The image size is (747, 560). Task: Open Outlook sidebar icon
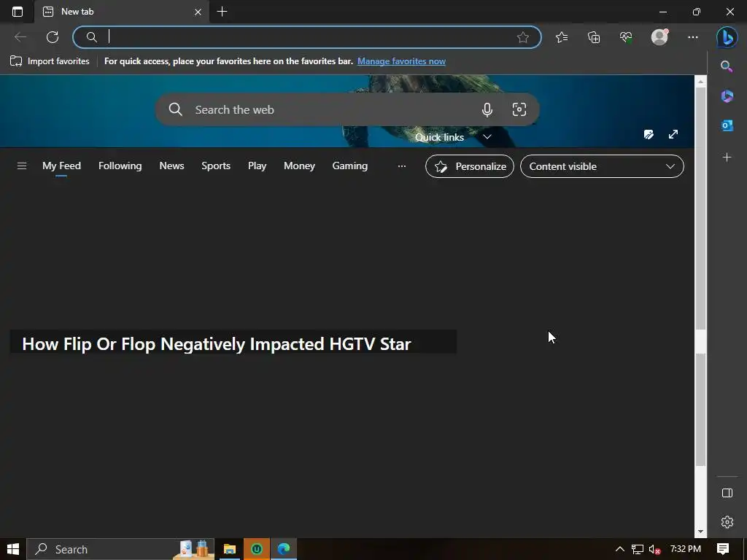coord(727,125)
